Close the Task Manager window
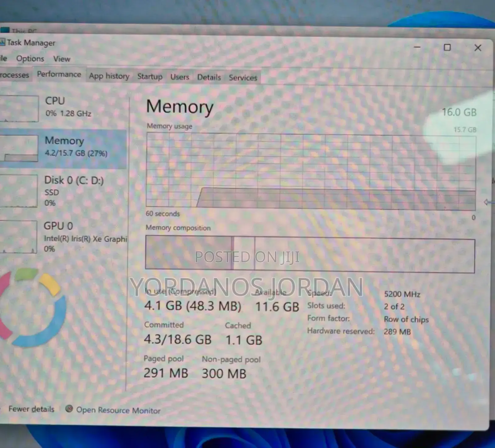The image size is (495, 448). [x=478, y=48]
